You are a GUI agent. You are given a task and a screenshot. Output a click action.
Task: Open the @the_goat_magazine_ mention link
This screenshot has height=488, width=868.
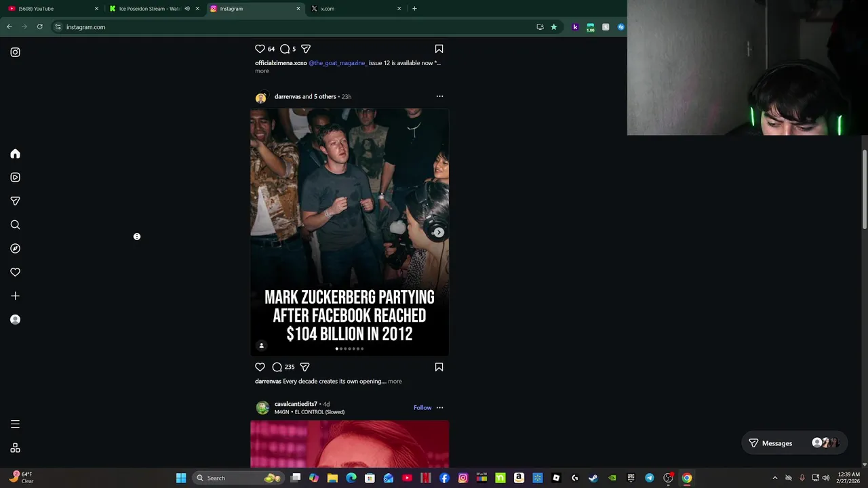[x=338, y=63]
